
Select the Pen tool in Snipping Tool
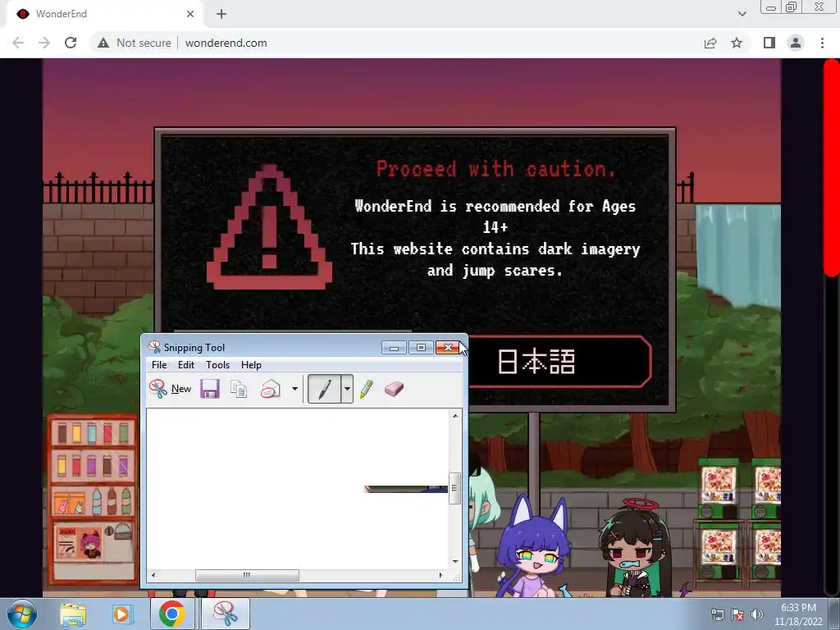pos(325,389)
